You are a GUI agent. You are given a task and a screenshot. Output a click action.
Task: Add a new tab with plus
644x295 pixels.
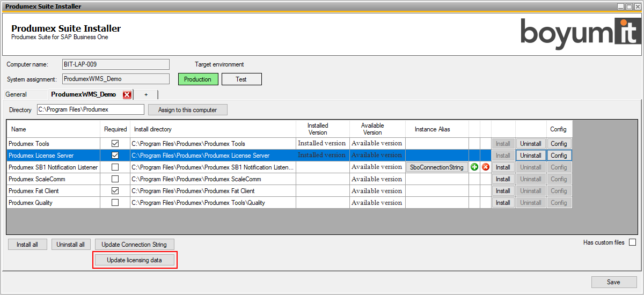(146, 94)
